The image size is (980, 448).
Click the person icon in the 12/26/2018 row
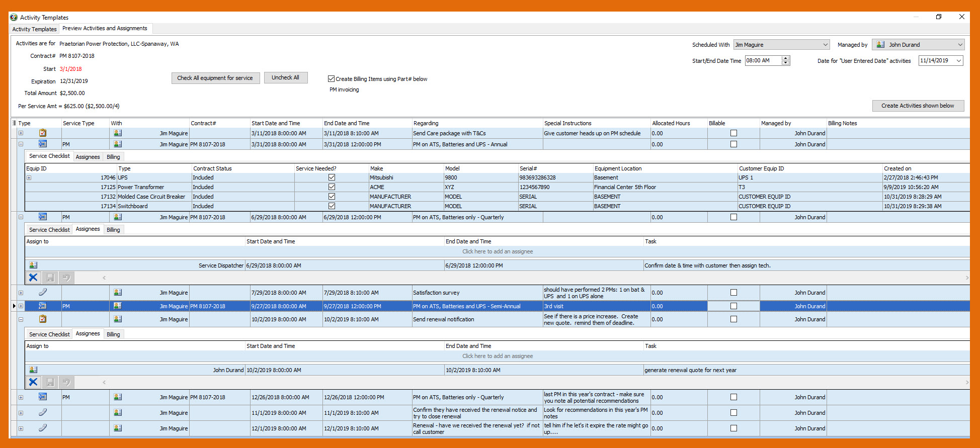pos(118,397)
